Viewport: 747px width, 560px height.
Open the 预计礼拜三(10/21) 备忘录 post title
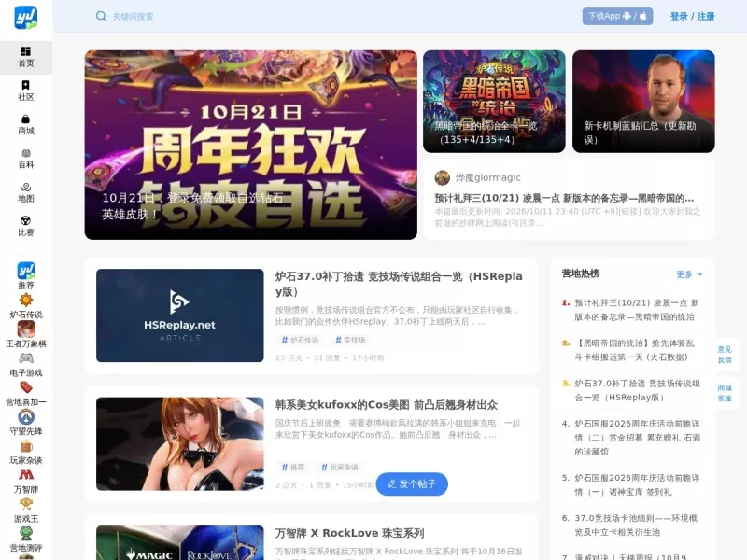564,198
